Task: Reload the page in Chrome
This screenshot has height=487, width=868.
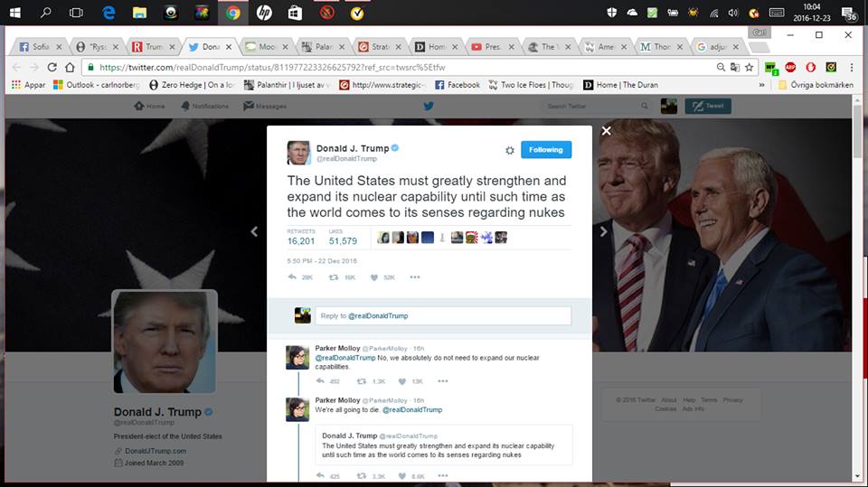Action: [52, 67]
